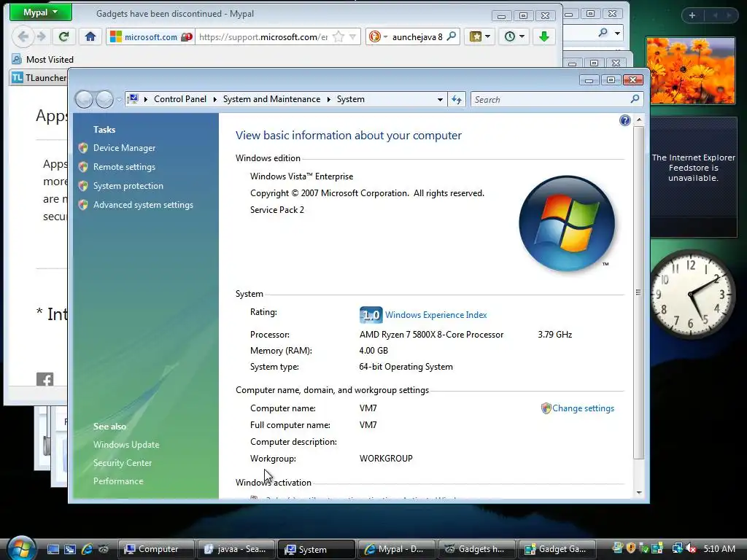Open the Most Visited bookmarks folder
This screenshot has width=747, height=560.
tap(43, 60)
